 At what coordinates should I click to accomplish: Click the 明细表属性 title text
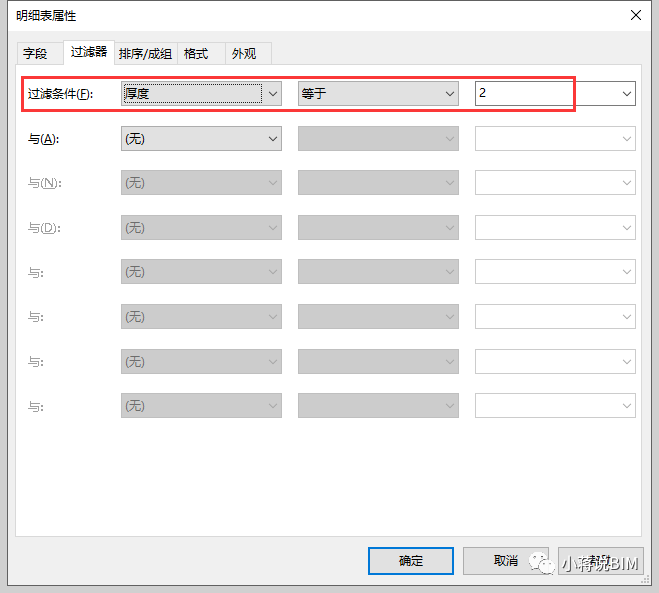46,16
